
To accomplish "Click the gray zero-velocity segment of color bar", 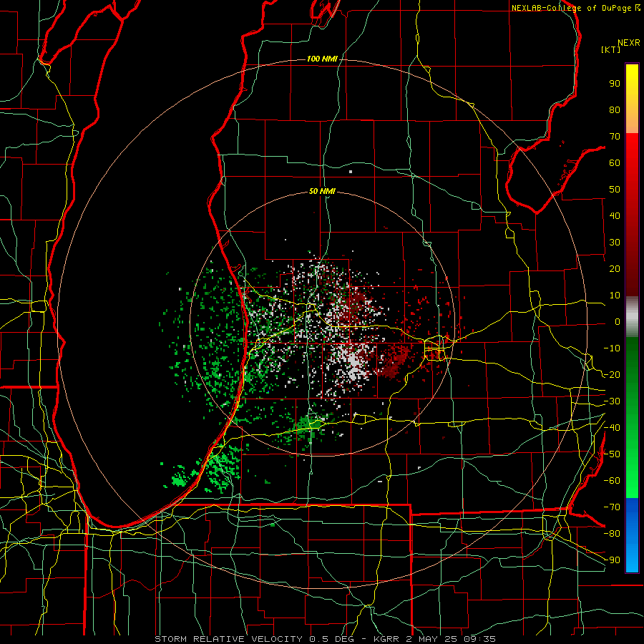I will pyautogui.click(x=632, y=317).
